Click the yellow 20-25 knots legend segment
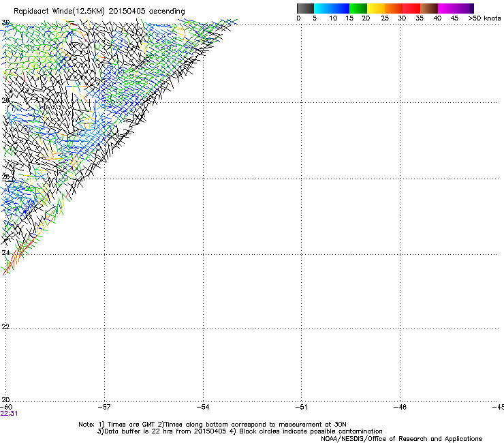This screenshot has height=443, width=504. 376,8
